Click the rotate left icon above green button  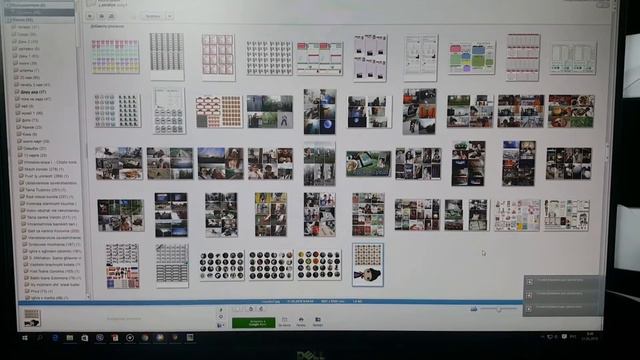(x=251, y=309)
